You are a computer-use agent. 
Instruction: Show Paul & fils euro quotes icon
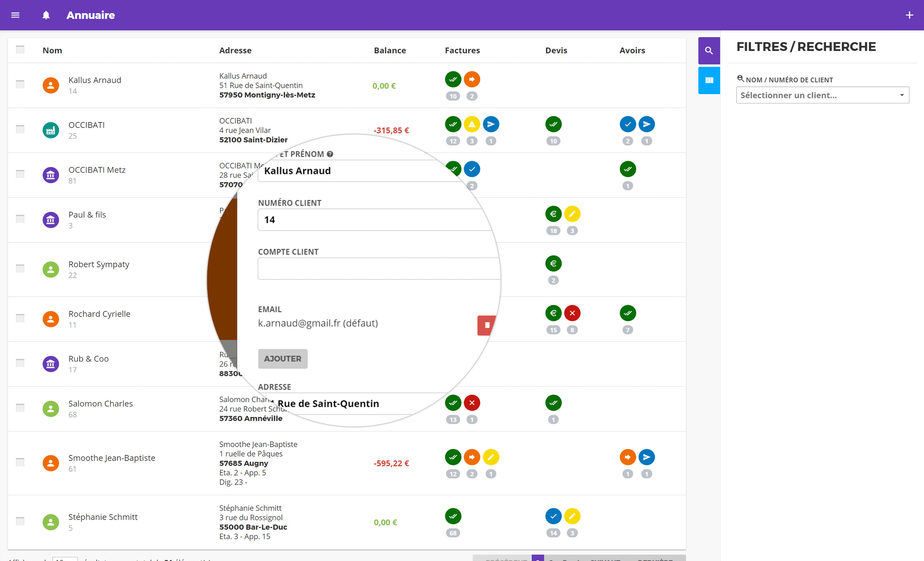tap(554, 214)
